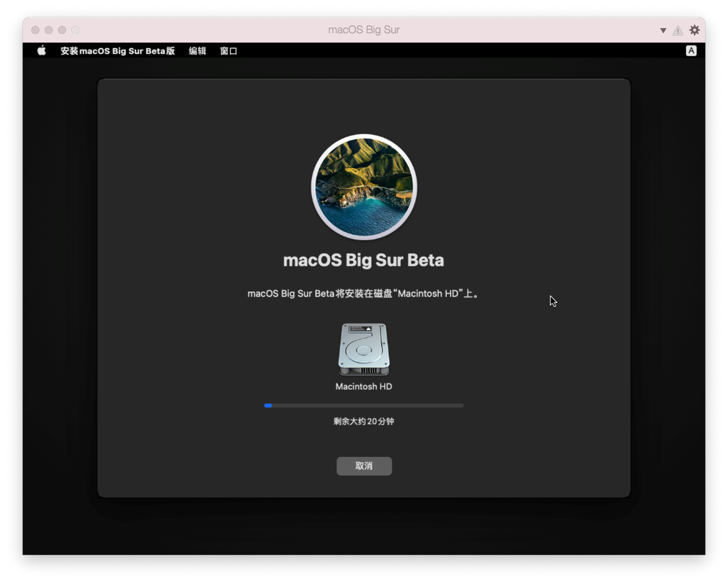This screenshot has width=728, height=583.
Task: Open the Apple menu
Action: click(x=41, y=51)
